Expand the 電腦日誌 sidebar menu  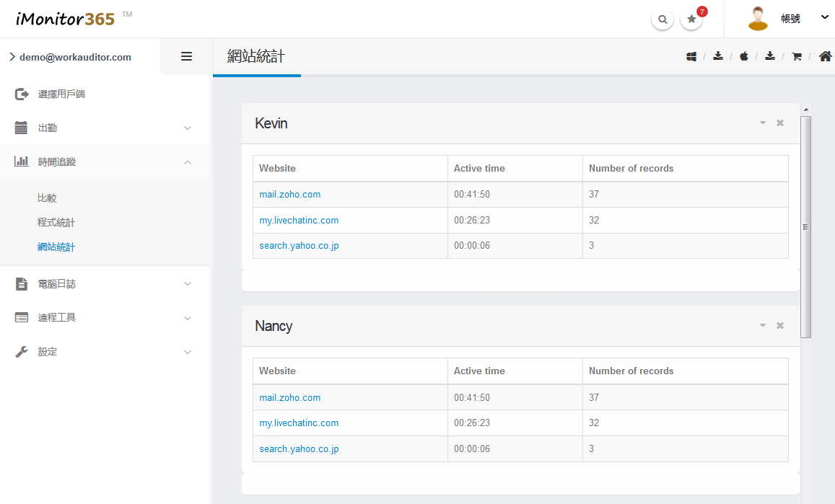click(x=105, y=284)
